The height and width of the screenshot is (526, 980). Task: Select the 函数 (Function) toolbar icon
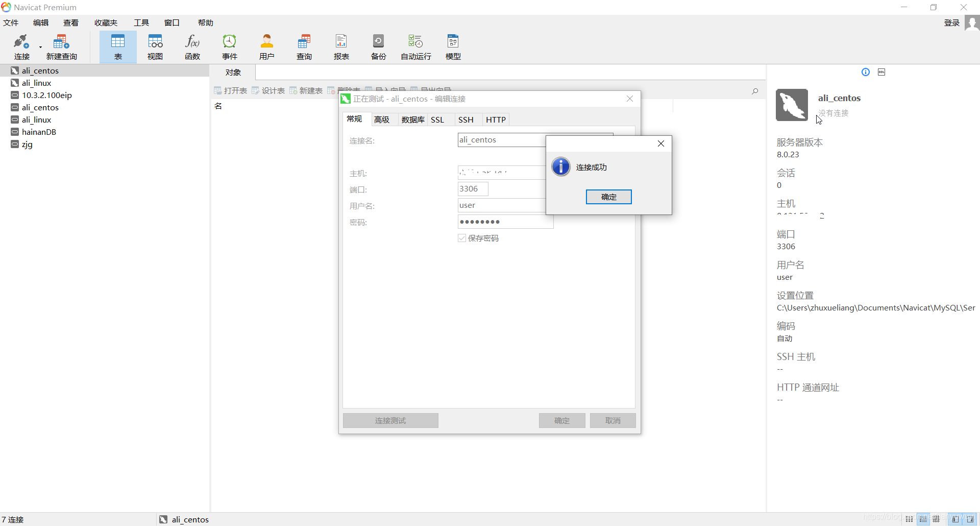pos(192,47)
